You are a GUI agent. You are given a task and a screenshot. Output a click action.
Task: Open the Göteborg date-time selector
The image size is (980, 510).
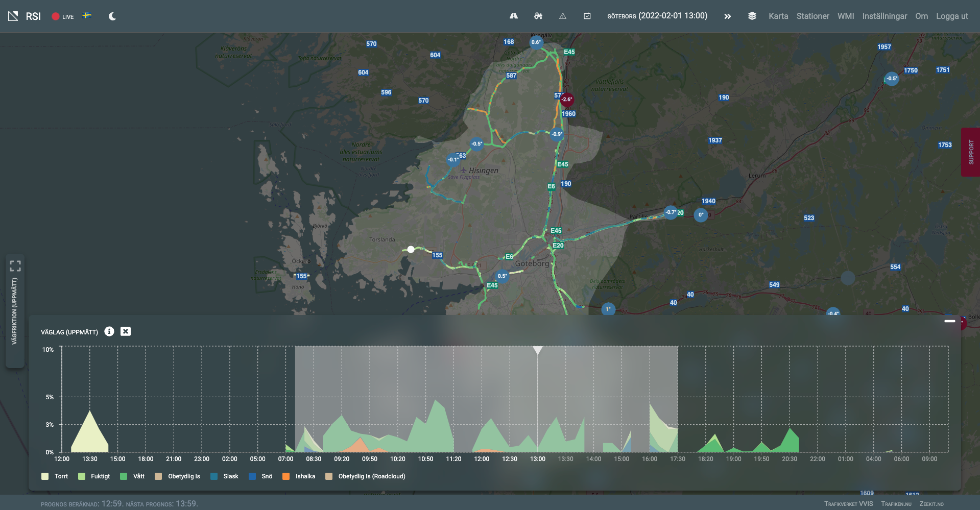(x=657, y=16)
